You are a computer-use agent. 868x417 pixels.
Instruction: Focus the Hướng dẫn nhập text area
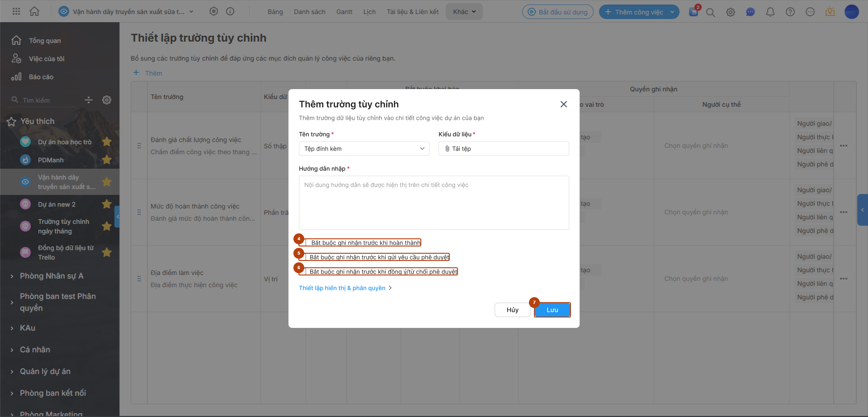pos(434,203)
